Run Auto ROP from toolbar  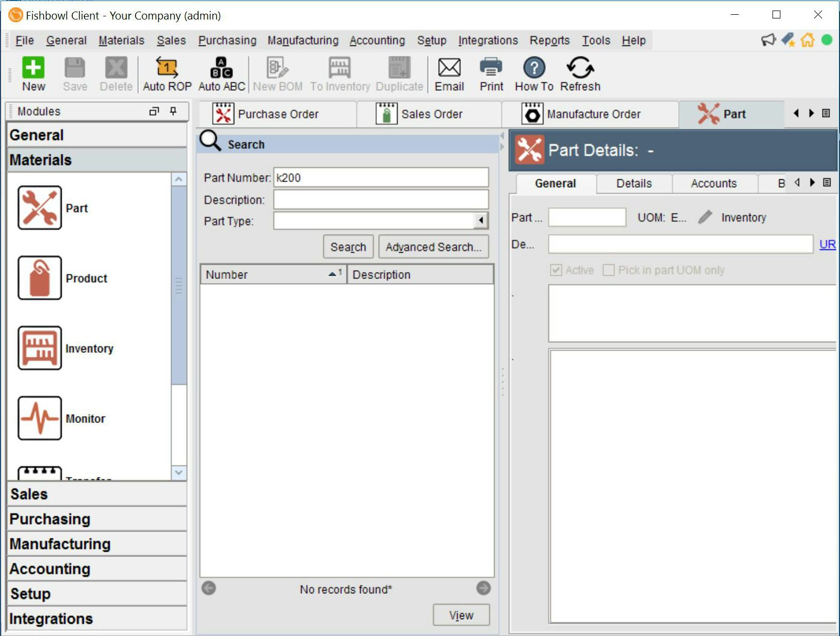pos(167,74)
